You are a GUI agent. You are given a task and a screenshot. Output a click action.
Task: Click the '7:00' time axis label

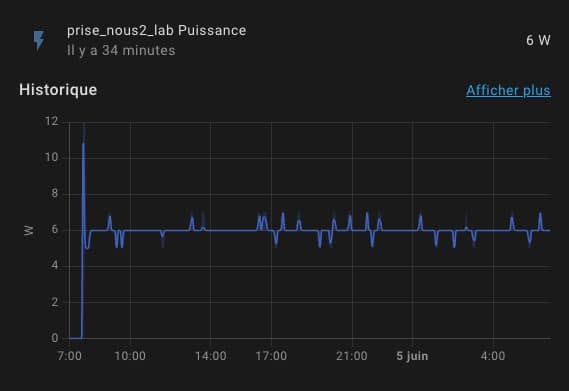[69, 356]
